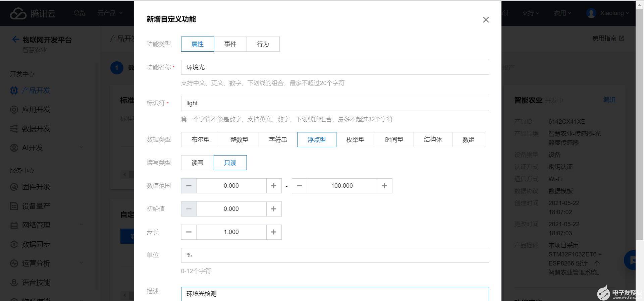Click the 单位 unit input field

pyautogui.click(x=335, y=255)
